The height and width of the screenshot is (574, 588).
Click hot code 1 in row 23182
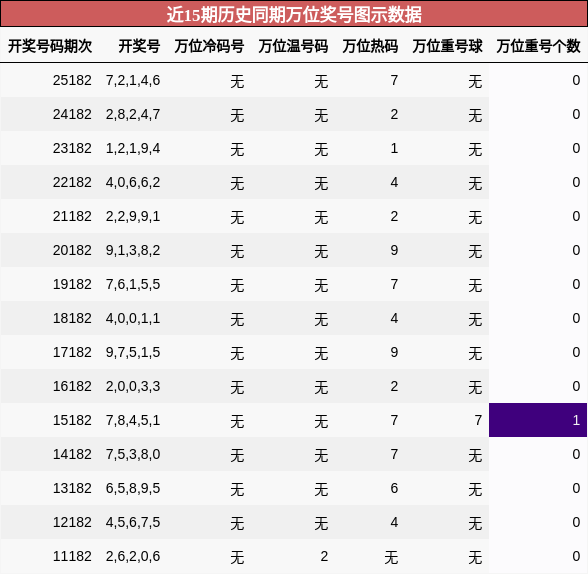point(394,148)
